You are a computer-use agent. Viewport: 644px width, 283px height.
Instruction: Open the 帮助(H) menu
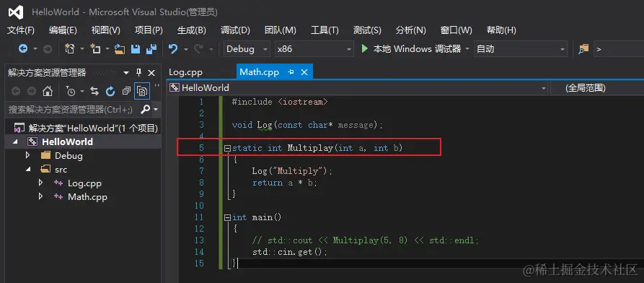point(501,30)
